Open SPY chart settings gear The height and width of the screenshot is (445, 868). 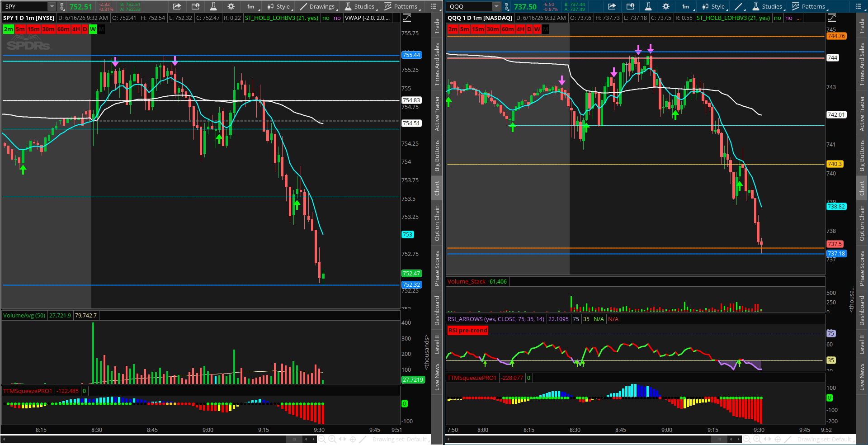(x=231, y=6)
